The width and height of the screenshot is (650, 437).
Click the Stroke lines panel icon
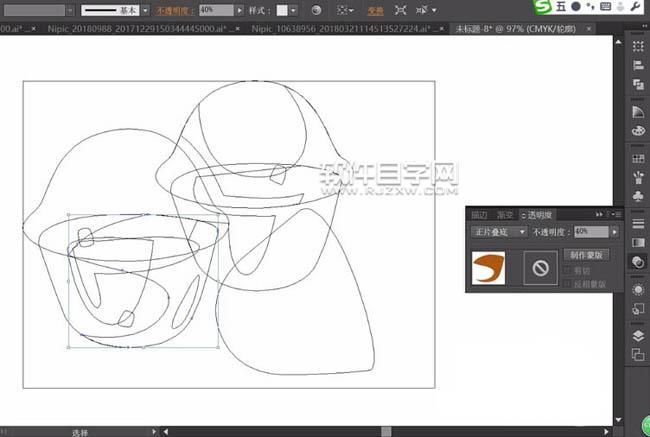pos(637,221)
